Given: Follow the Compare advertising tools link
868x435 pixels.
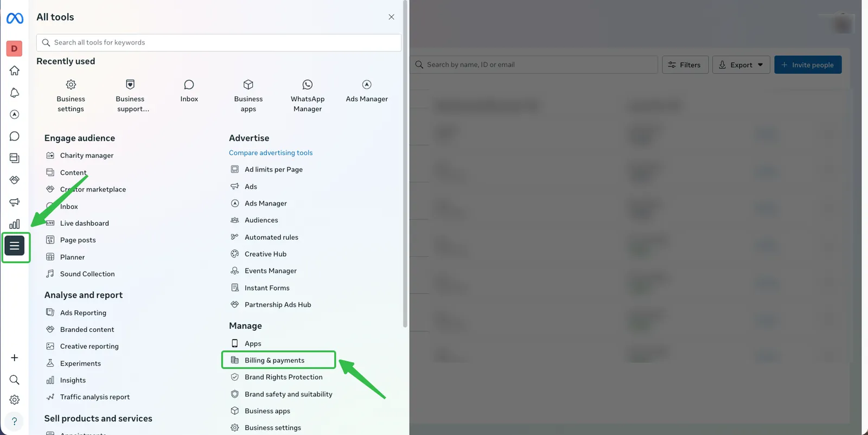Looking at the screenshot, I should coord(271,153).
